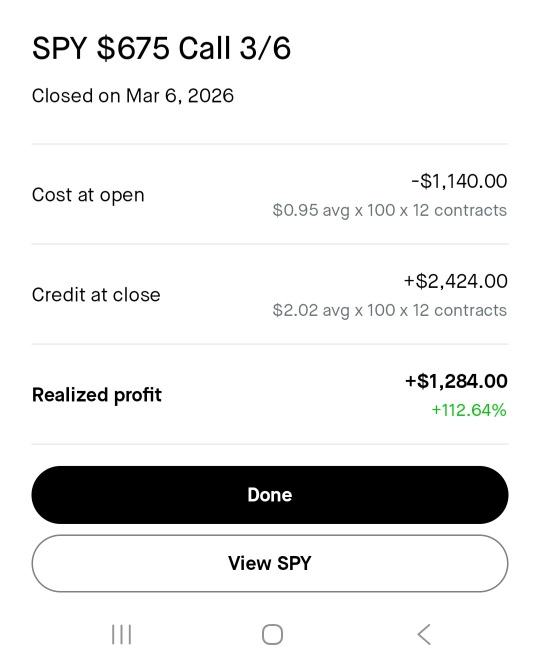The width and height of the screenshot is (540, 666).
Task: Tap the $0.95 avg x 100 details
Action: click(390, 210)
